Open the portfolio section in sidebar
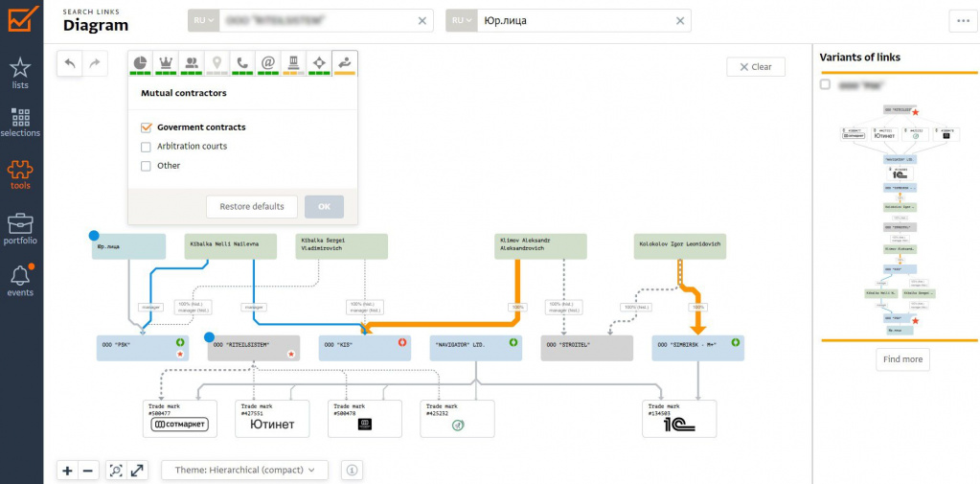The image size is (980, 484). (x=20, y=229)
